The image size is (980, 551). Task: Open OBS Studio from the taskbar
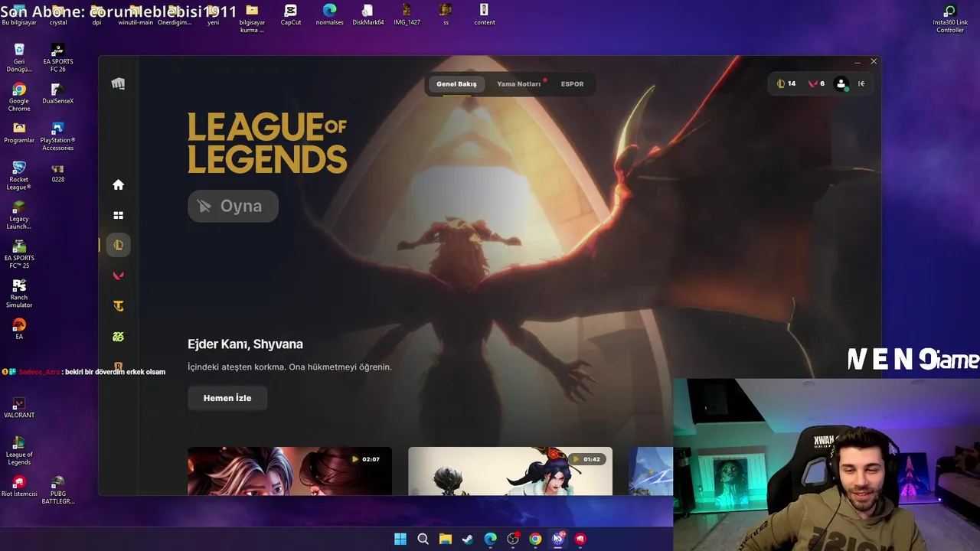[x=513, y=539]
